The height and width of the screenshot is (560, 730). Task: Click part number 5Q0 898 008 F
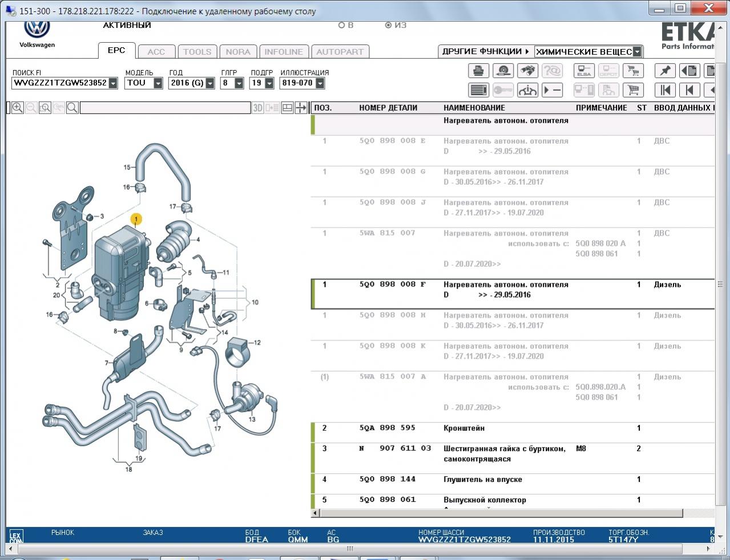pyautogui.click(x=393, y=285)
